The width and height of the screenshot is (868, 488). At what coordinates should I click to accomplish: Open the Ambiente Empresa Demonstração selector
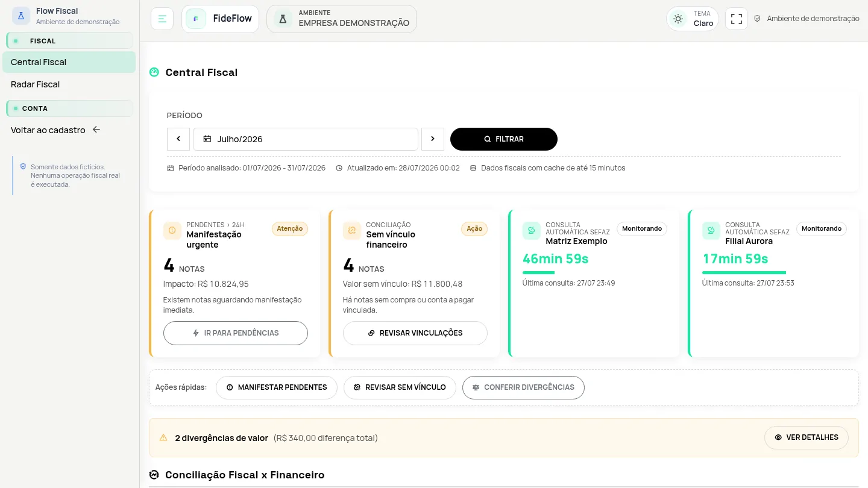(x=342, y=19)
